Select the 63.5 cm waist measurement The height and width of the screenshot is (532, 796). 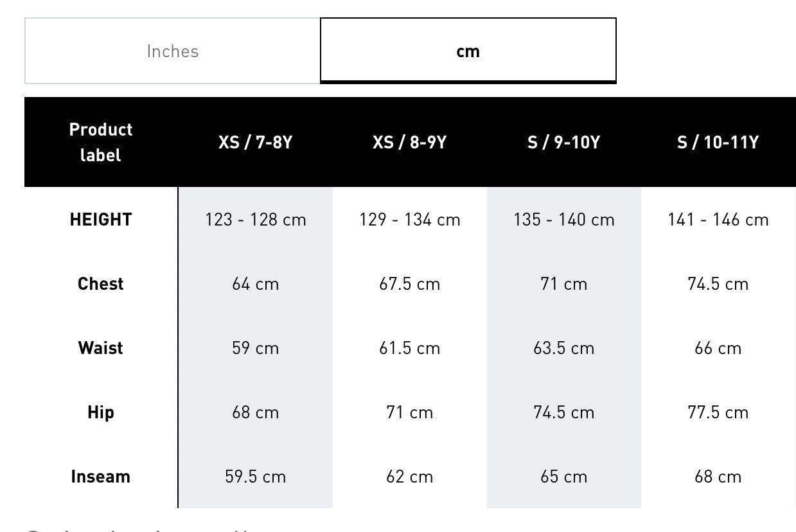tap(563, 348)
